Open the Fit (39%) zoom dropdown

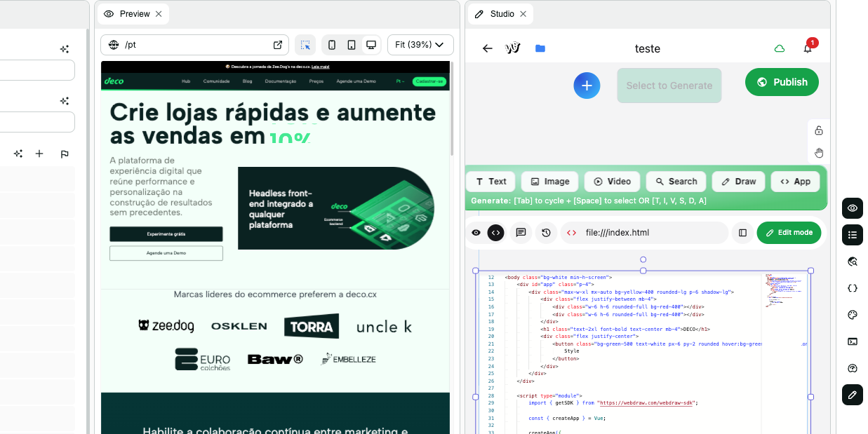coord(420,44)
